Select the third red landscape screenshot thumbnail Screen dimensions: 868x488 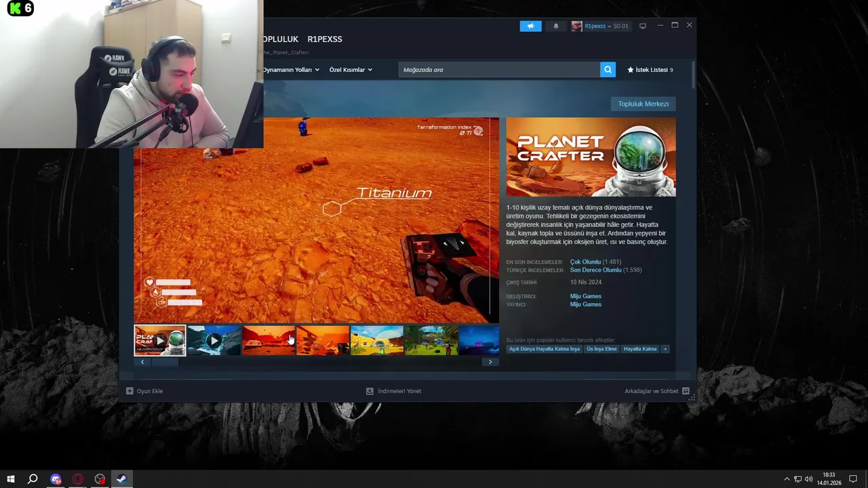pos(269,341)
